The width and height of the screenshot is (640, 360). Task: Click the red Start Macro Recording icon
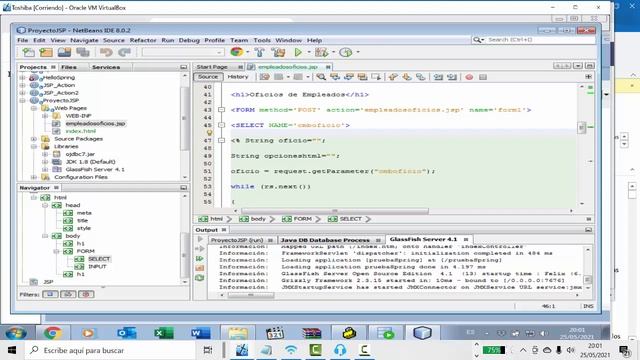[x=469, y=77]
